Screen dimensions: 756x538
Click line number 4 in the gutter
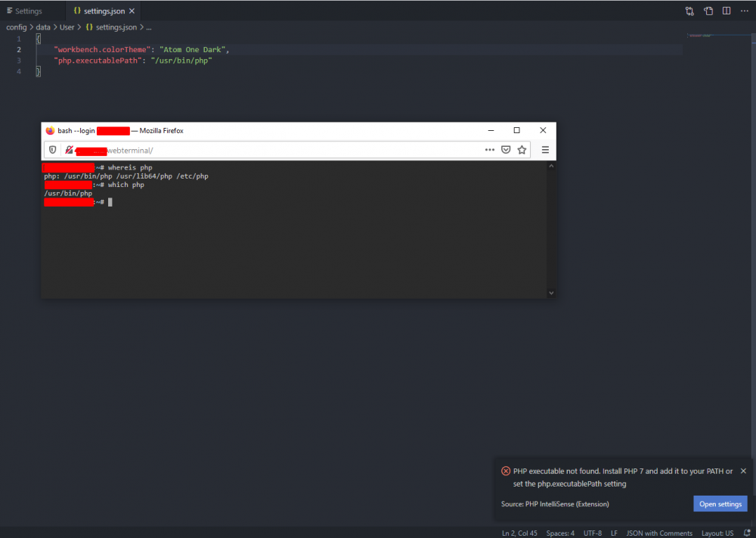(19, 71)
